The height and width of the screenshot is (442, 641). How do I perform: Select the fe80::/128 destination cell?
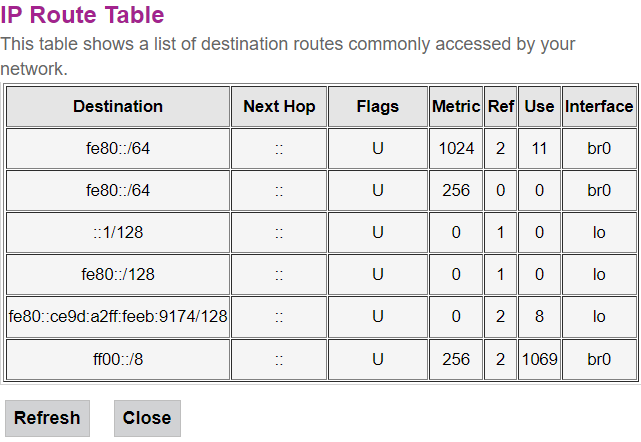tap(118, 275)
